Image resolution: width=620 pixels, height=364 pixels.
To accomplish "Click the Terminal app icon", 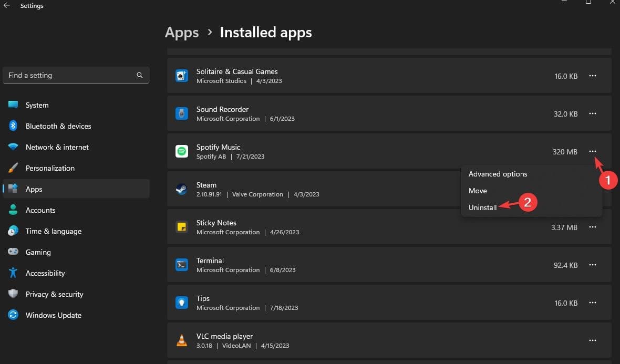I will point(181,264).
